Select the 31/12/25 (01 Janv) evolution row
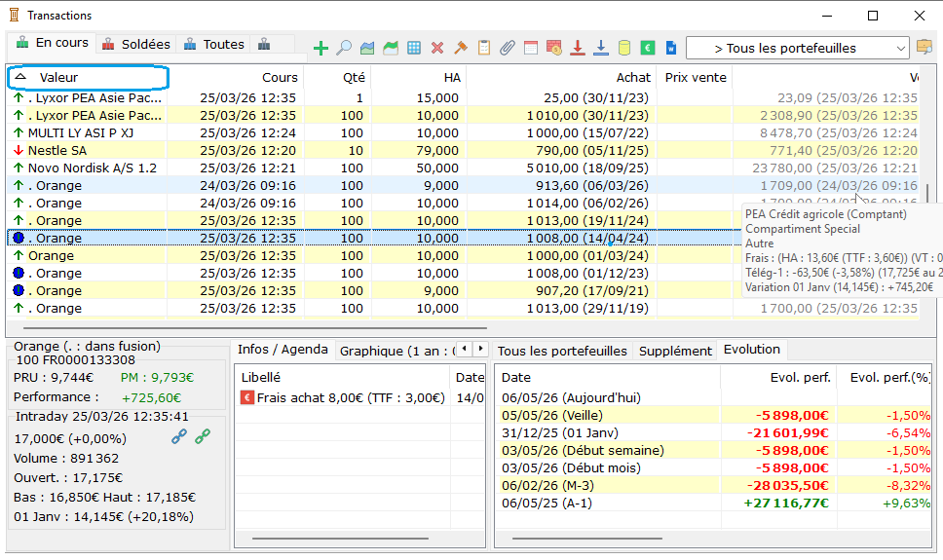 tap(714, 432)
